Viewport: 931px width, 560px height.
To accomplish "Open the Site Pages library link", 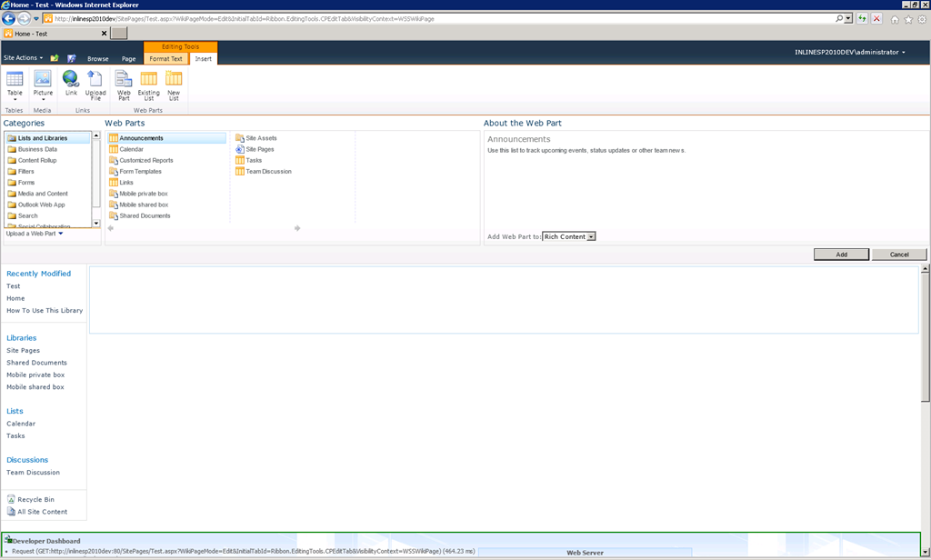I will pos(23,350).
